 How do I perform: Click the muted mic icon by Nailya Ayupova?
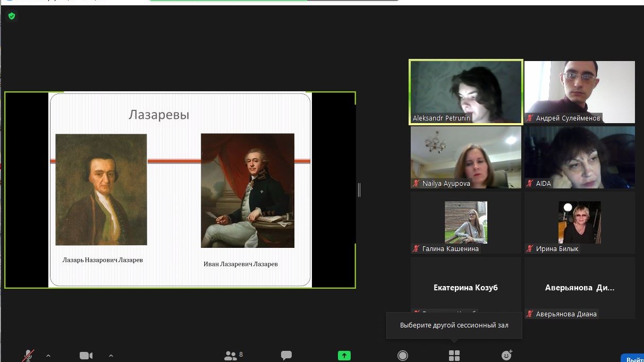click(416, 184)
